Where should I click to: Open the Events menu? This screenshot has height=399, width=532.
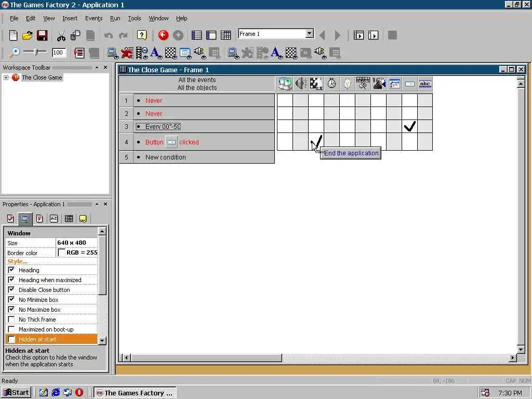click(x=94, y=18)
